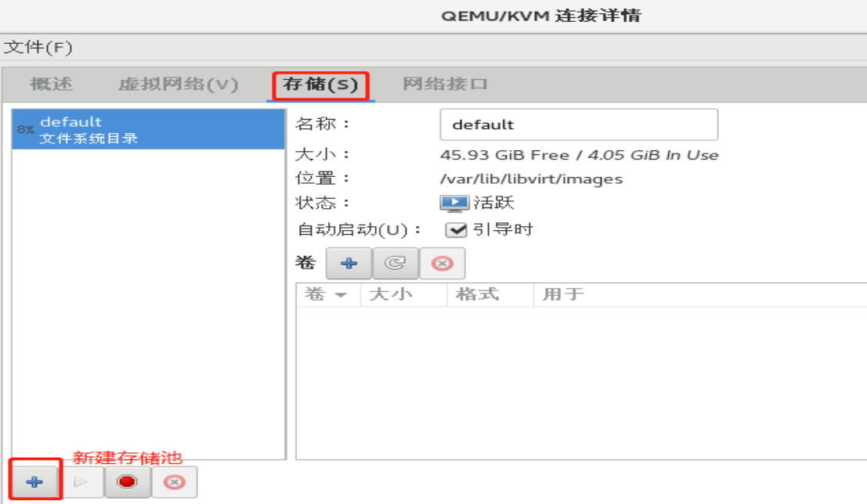Click the pool path /var/lib/libvirt/images
This screenshot has height=504, width=867.
[531, 179]
